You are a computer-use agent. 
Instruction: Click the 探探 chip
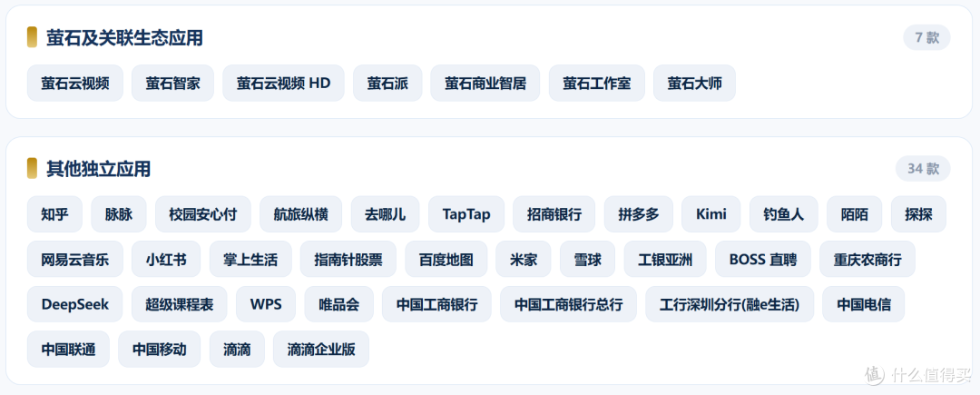[x=918, y=214]
